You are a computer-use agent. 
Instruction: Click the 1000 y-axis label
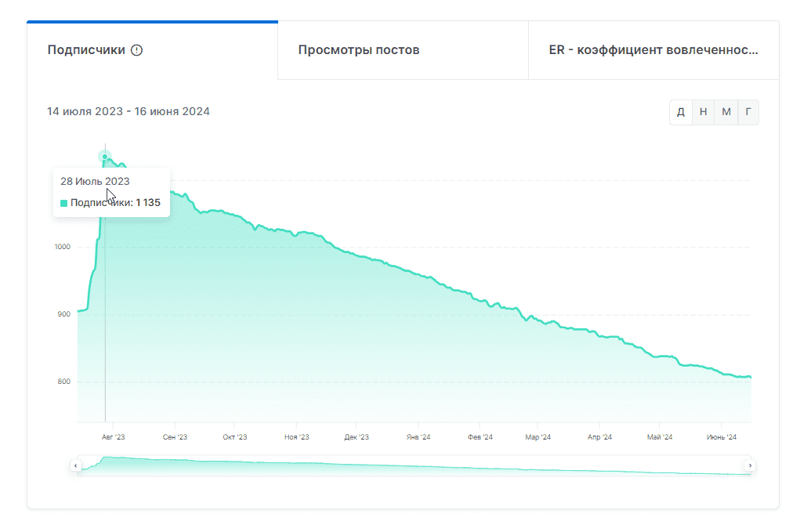tap(62, 247)
